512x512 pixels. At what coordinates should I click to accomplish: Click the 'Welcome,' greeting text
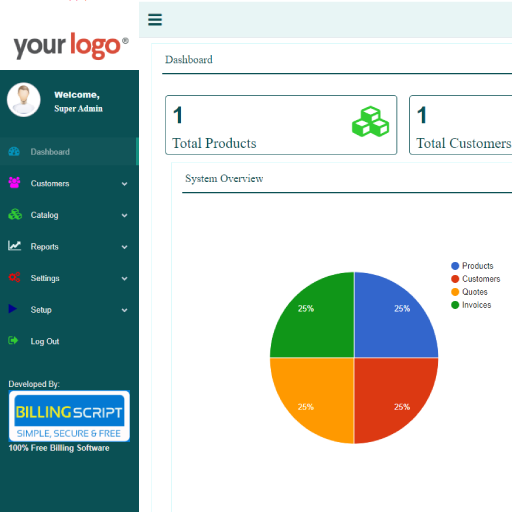pyautogui.click(x=77, y=95)
